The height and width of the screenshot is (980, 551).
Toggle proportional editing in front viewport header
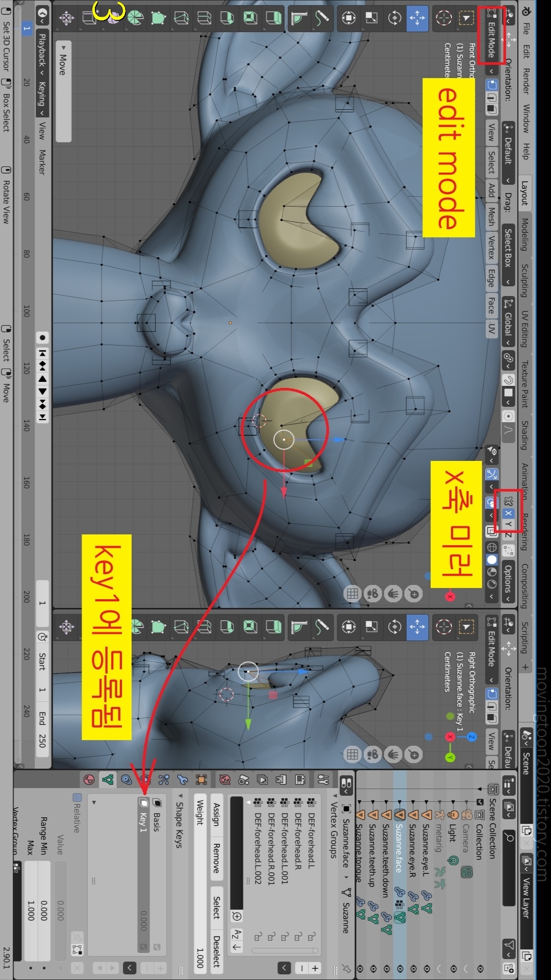[508, 416]
